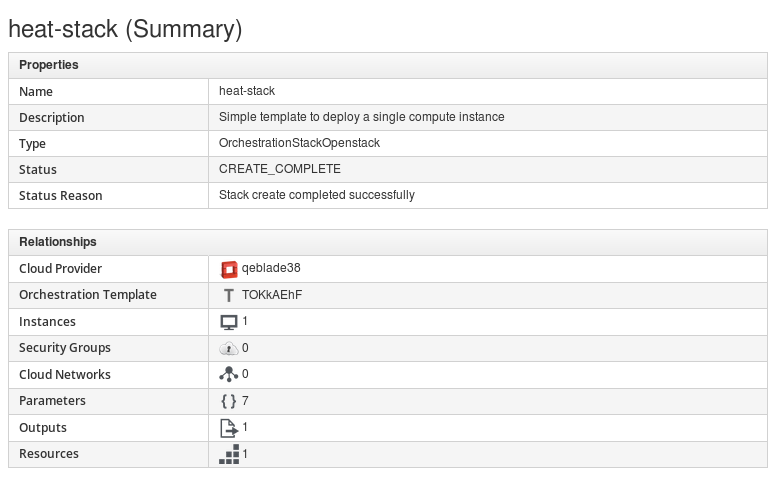This screenshot has height=485, width=778.
Task: Click the Security Groups row label
Action: coord(65,348)
